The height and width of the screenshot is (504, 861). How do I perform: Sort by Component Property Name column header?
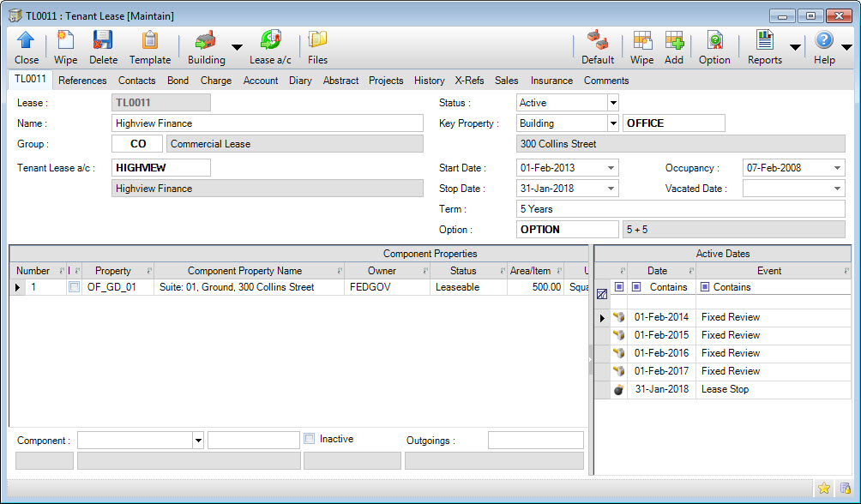point(249,271)
